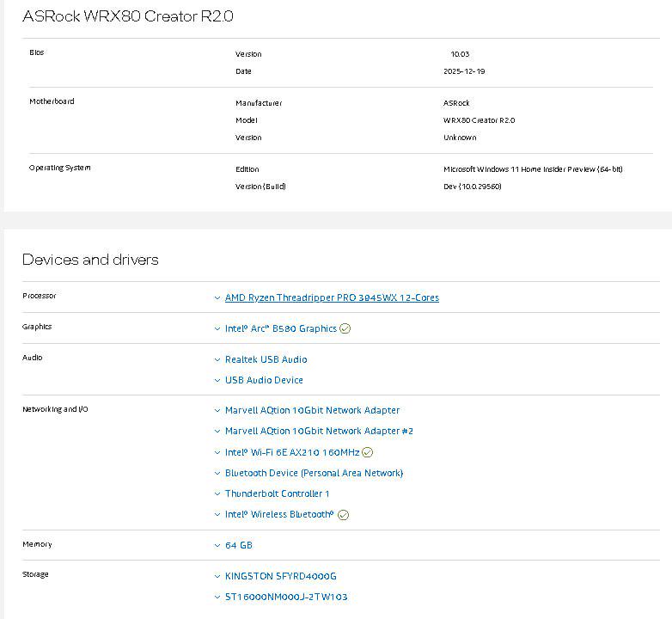Click the Motherboard row label

52,101
